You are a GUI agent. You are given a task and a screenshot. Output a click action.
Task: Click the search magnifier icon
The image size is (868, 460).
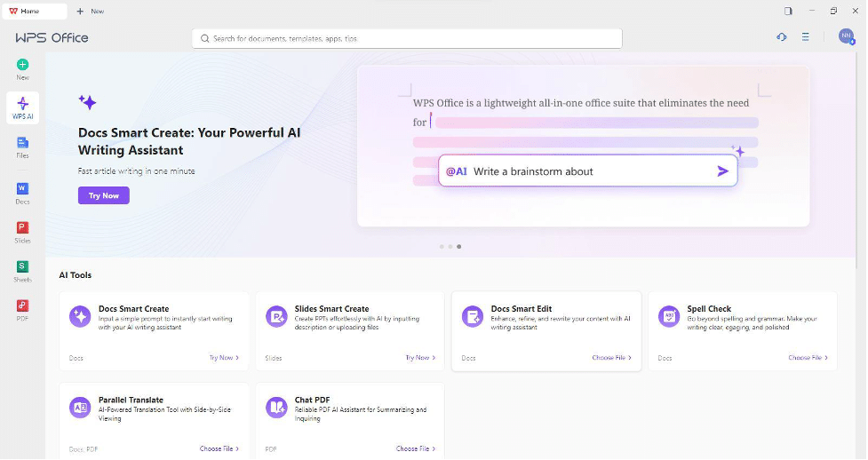[x=205, y=39]
